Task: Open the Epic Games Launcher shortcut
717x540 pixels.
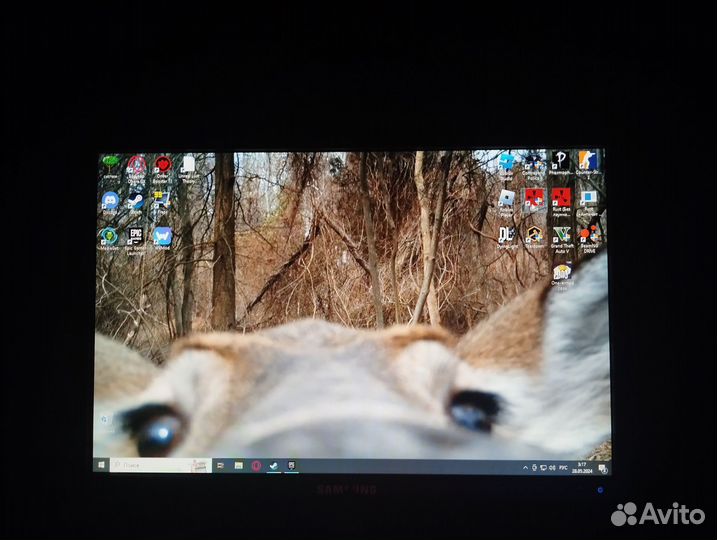Action: pos(135,237)
